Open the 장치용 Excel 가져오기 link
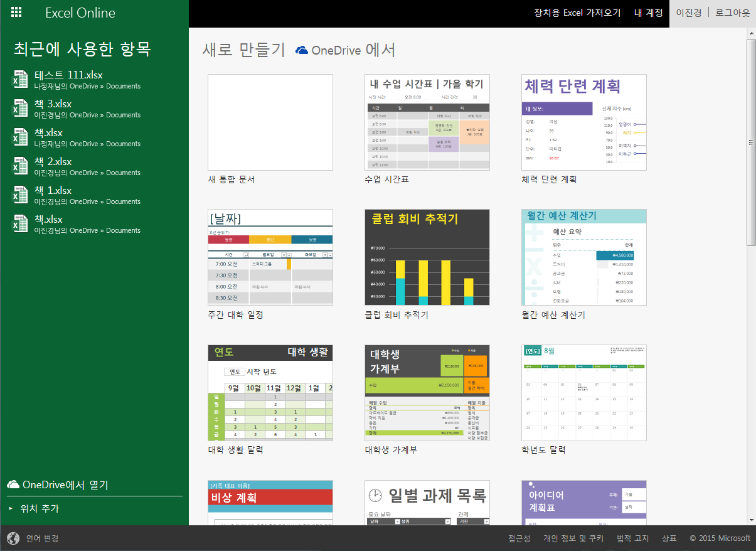Image resolution: width=756 pixels, height=551 pixels. (577, 13)
